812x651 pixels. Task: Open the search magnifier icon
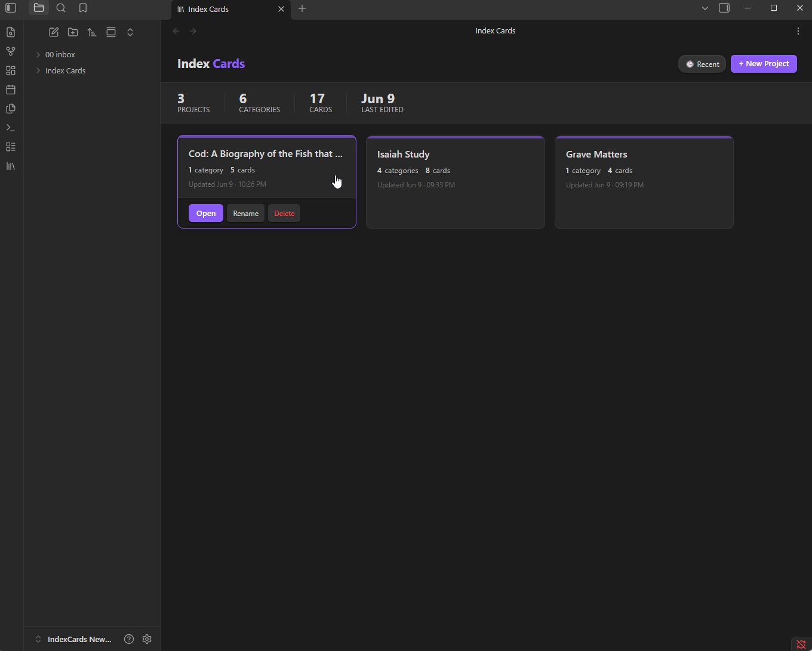[x=61, y=8]
